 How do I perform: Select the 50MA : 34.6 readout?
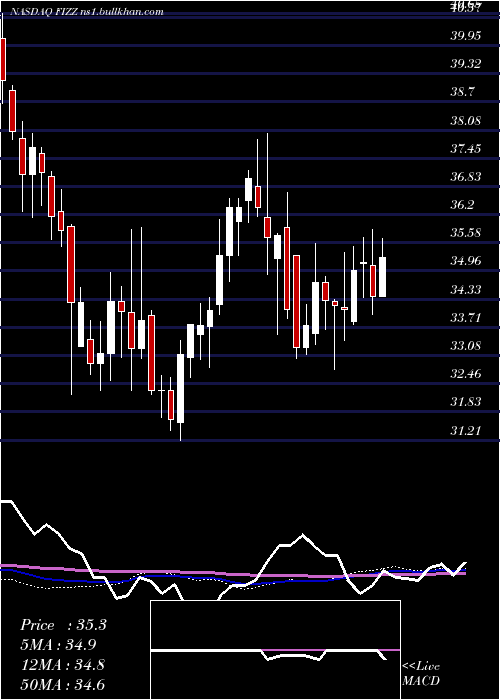(62, 685)
